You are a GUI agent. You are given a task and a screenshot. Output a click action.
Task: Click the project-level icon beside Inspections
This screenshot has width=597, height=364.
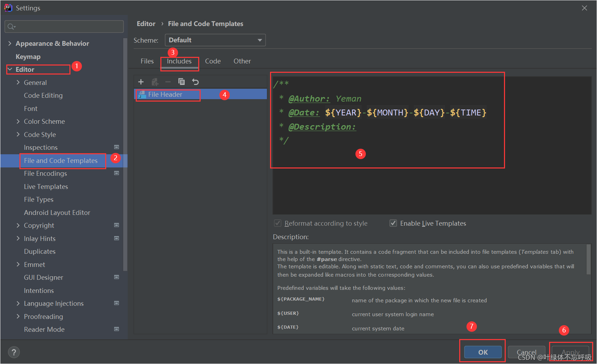[x=117, y=147]
